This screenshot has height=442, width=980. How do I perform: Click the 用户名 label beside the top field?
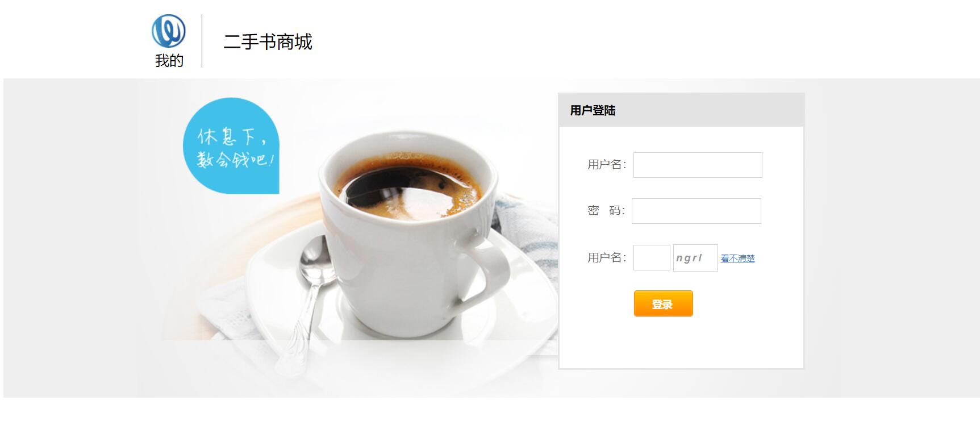[607, 165]
